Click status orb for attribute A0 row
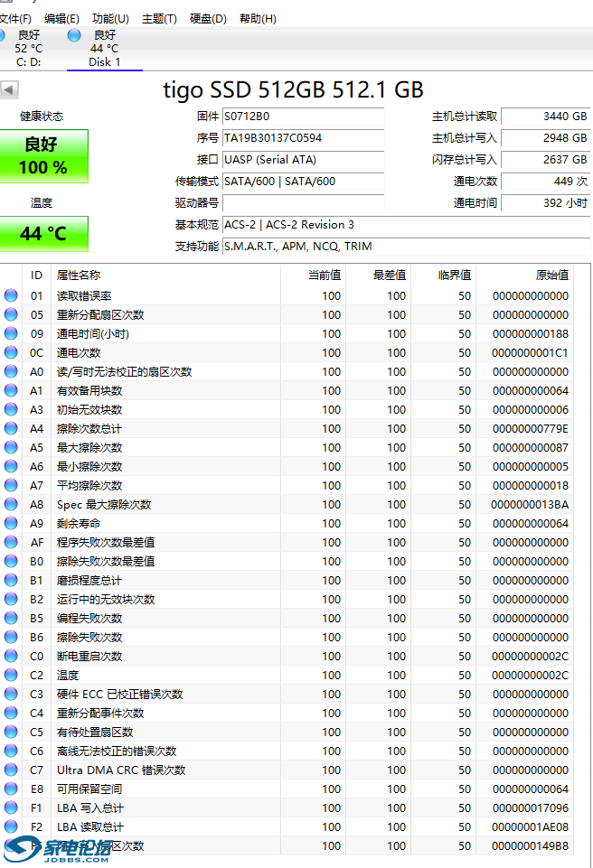The height and width of the screenshot is (868, 593). point(11,371)
